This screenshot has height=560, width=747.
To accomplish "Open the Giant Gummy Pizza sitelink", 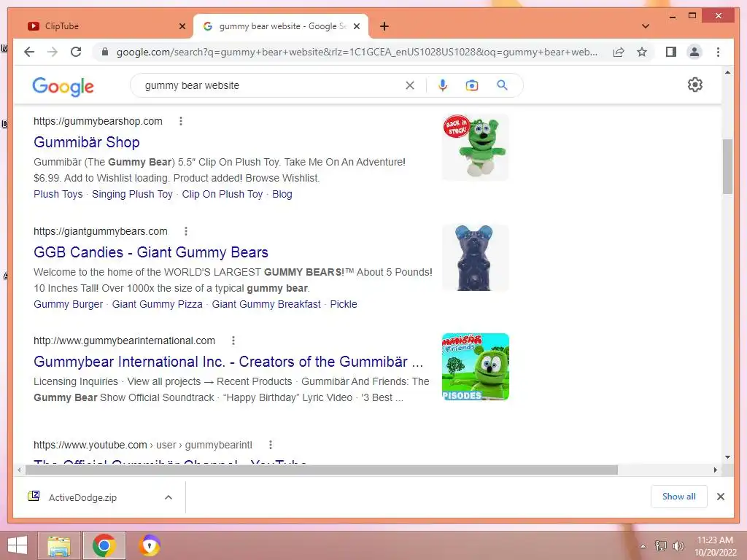I will [158, 304].
